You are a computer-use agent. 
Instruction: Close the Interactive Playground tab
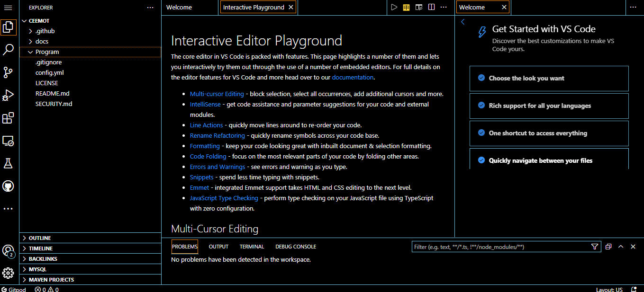pyautogui.click(x=291, y=7)
